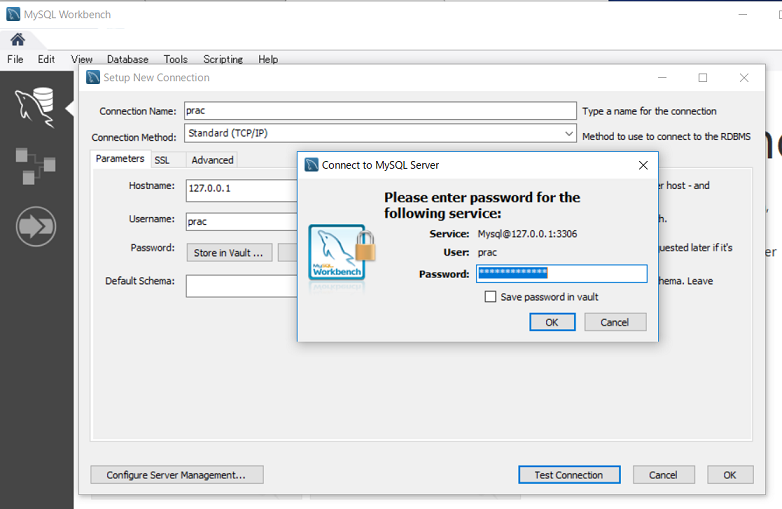This screenshot has height=509, width=782.
Task: Click the Username field
Action: pos(242,221)
